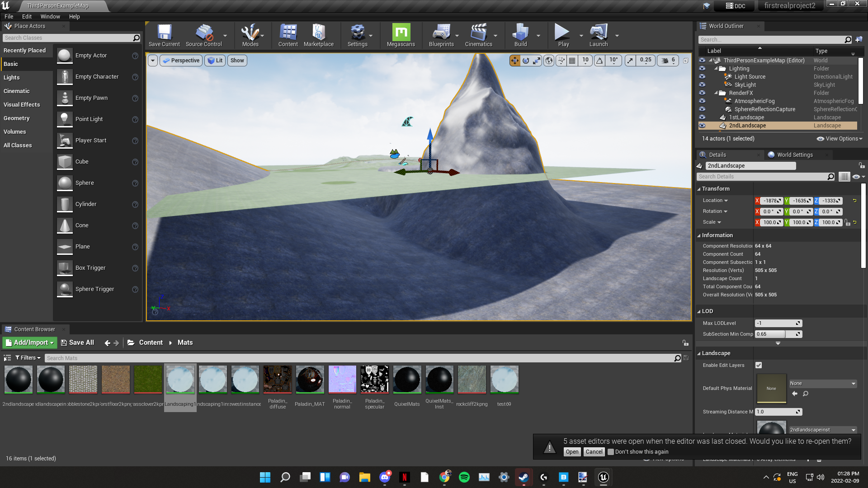Open the Window menu
The image size is (868, 488).
(x=50, y=17)
